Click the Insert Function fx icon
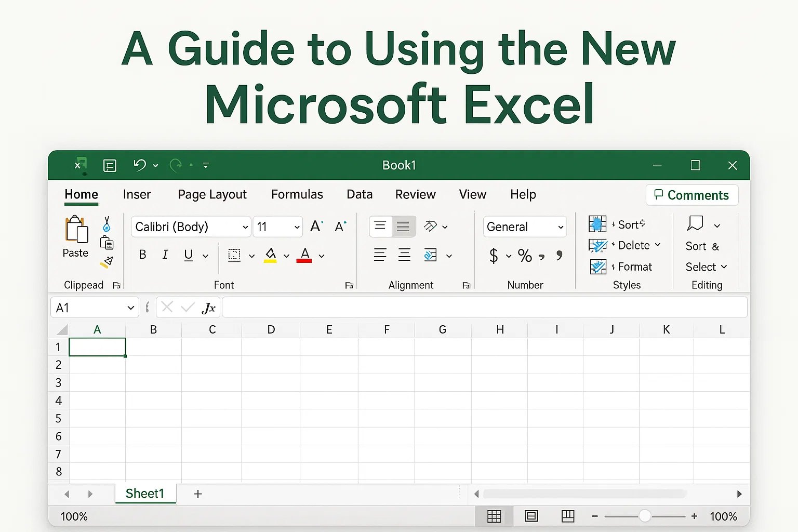 pyautogui.click(x=208, y=308)
